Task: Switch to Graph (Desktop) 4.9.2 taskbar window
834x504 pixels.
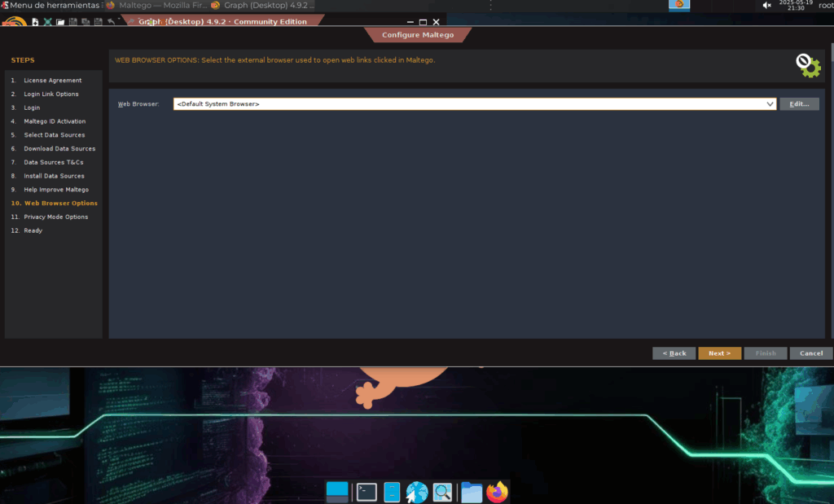Action: (x=262, y=6)
